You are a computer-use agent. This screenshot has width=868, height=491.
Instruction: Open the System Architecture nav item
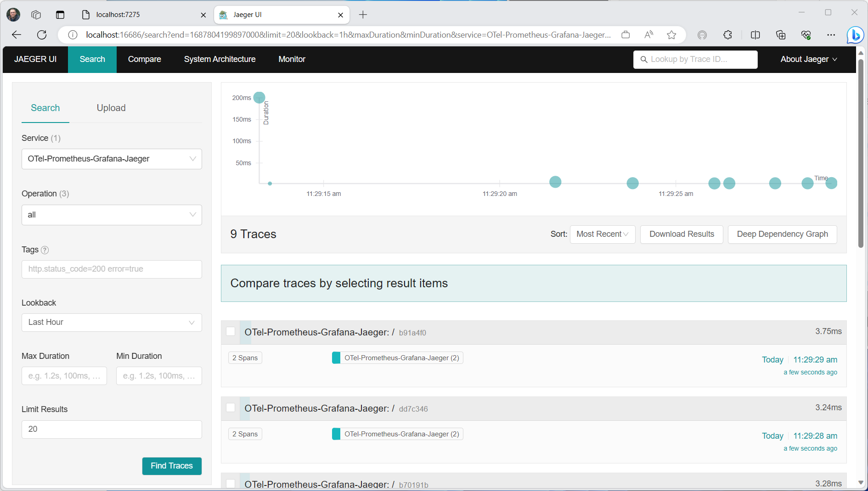(220, 59)
